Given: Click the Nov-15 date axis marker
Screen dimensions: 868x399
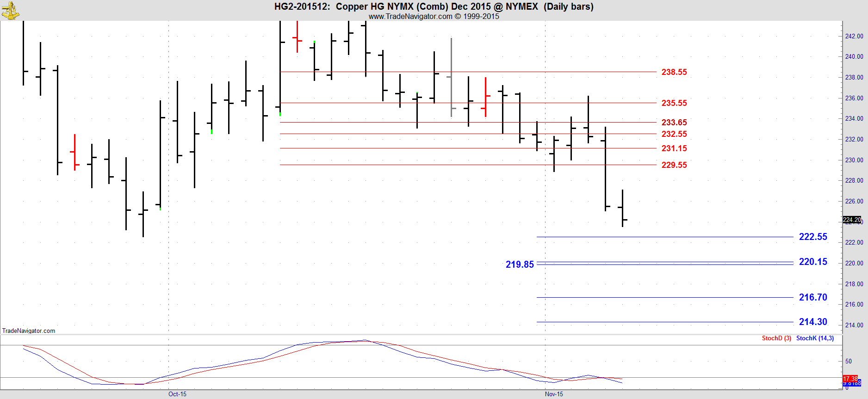Looking at the screenshot, I should [554, 394].
